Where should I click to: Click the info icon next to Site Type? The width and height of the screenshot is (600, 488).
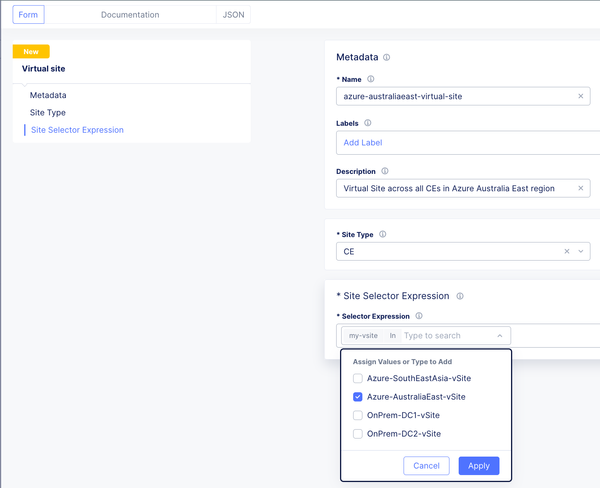pos(383,235)
